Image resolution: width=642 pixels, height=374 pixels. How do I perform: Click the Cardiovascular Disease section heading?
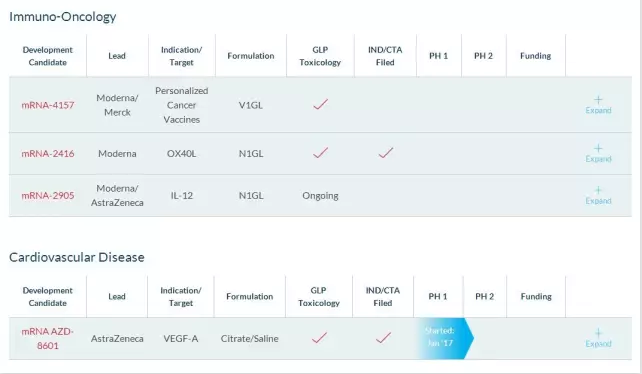point(77,257)
